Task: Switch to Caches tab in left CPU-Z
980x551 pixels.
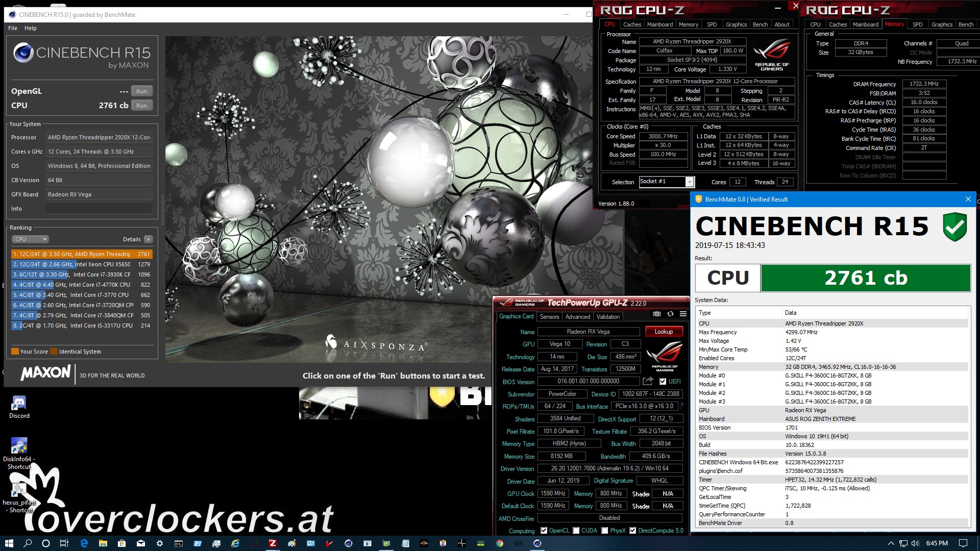Action: pyautogui.click(x=632, y=24)
